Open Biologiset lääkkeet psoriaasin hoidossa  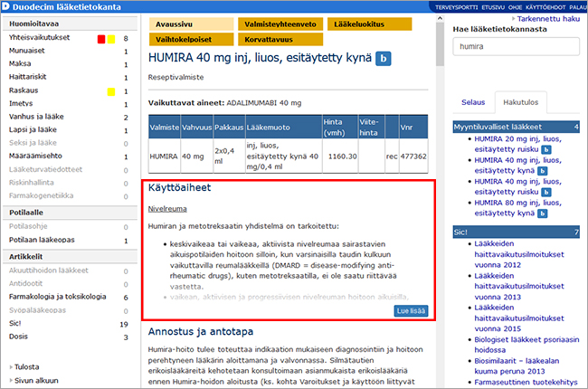pyautogui.click(x=526, y=345)
